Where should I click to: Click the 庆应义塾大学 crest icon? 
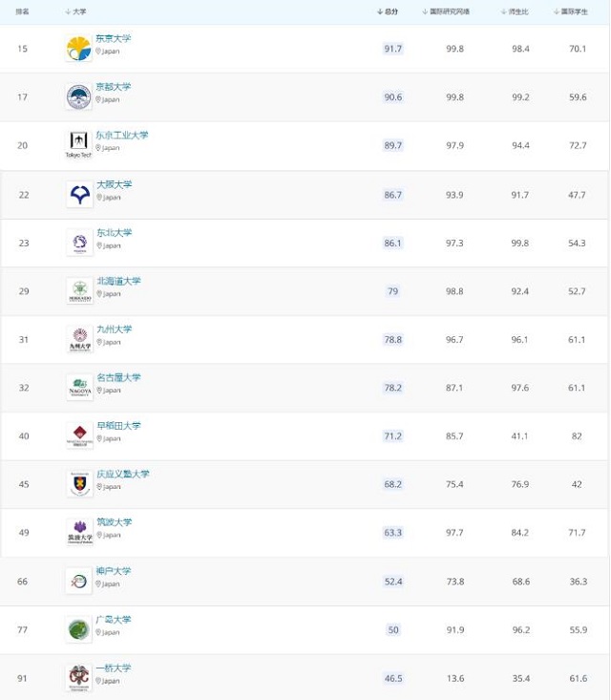pos(79,484)
